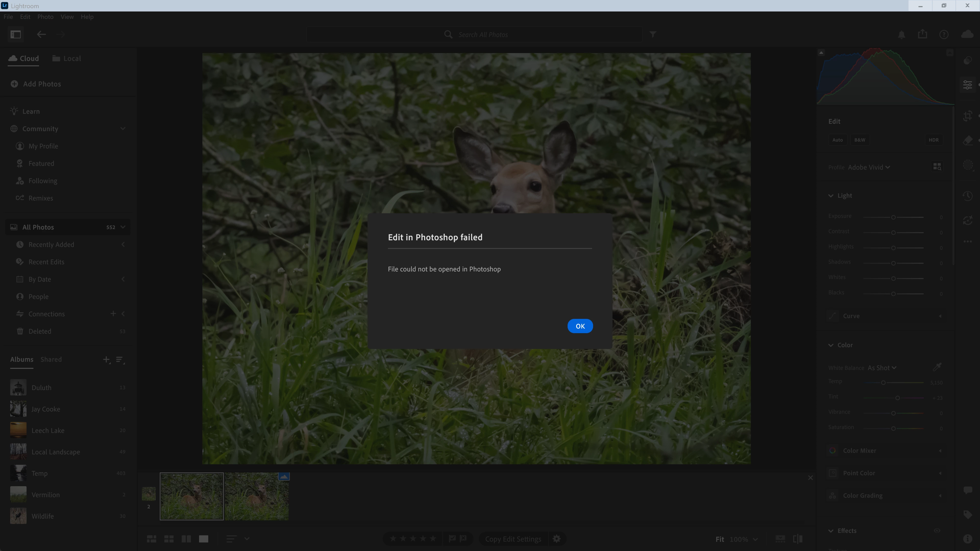Image resolution: width=980 pixels, height=551 pixels.
Task: Pick white balance eyedropper
Action: [x=937, y=367]
